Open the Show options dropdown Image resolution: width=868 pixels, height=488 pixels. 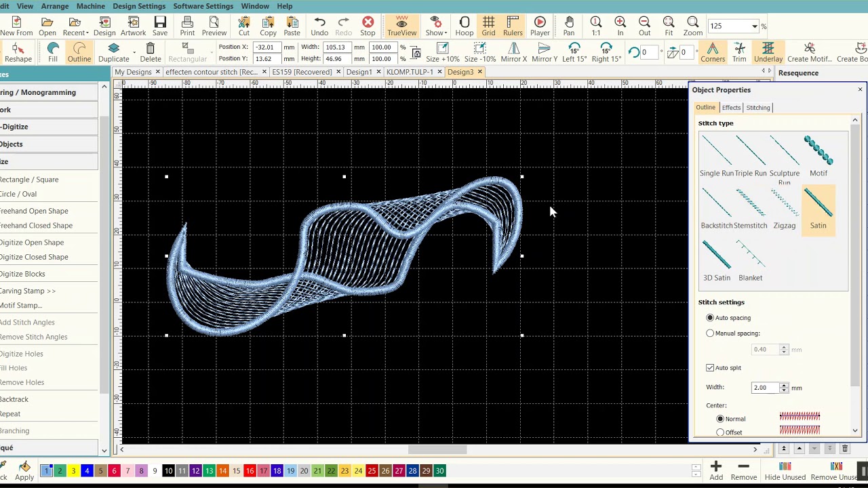click(x=444, y=33)
